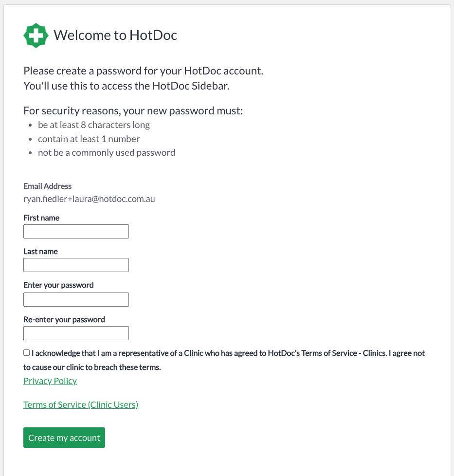Select the Last name text box
The width and height of the screenshot is (454, 476).
(x=76, y=265)
